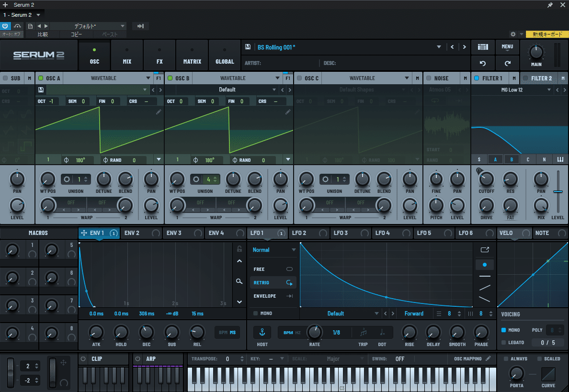Image resolution: width=569 pixels, height=392 pixels.
Task: Click the LFO Forward direction selector
Action: [x=414, y=314]
